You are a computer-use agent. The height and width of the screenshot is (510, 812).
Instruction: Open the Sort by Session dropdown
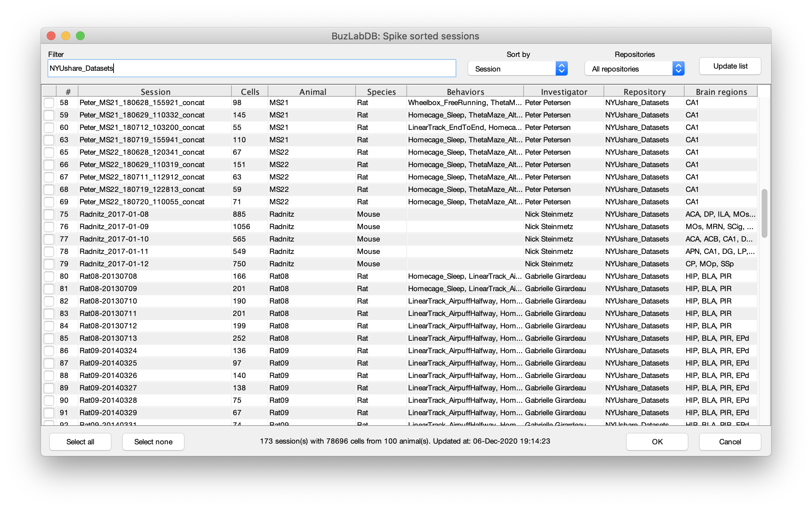pos(517,69)
